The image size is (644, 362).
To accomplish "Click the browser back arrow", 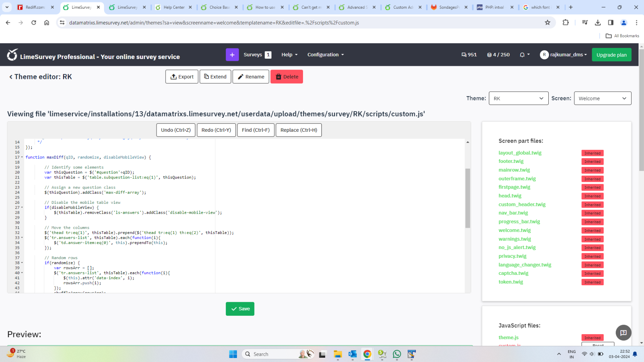I will pyautogui.click(x=8, y=22).
